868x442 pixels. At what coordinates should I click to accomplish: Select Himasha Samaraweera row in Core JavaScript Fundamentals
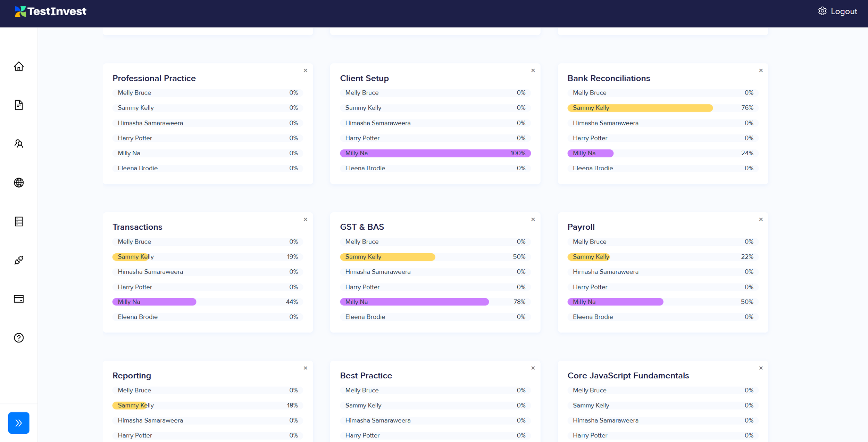663,420
